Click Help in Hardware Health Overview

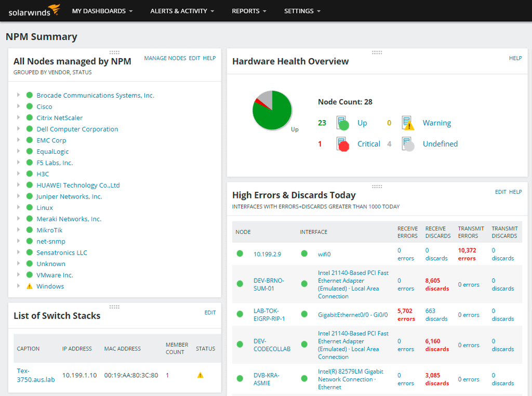[515, 58]
